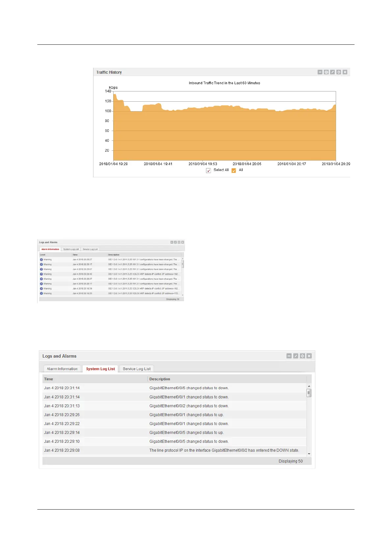Close the Traffic History panel
Viewport: 392px width, 554px height.
click(345, 72)
